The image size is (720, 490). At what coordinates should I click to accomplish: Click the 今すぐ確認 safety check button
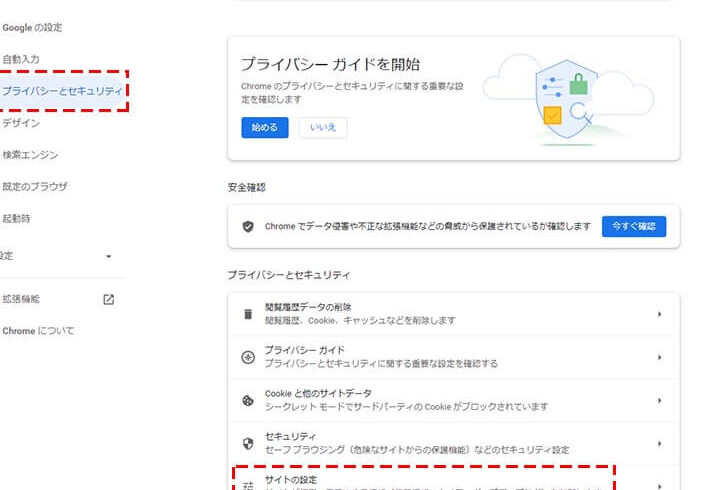[x=634, y=226]
